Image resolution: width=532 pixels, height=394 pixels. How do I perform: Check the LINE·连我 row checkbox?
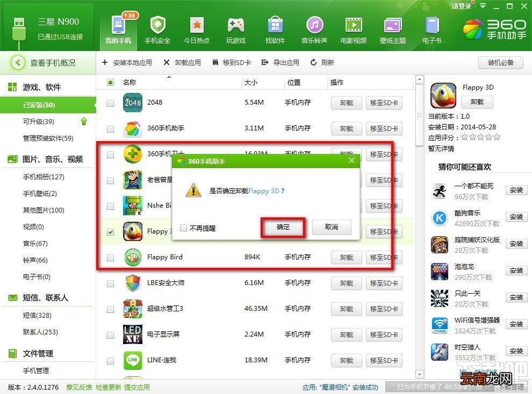110,361
